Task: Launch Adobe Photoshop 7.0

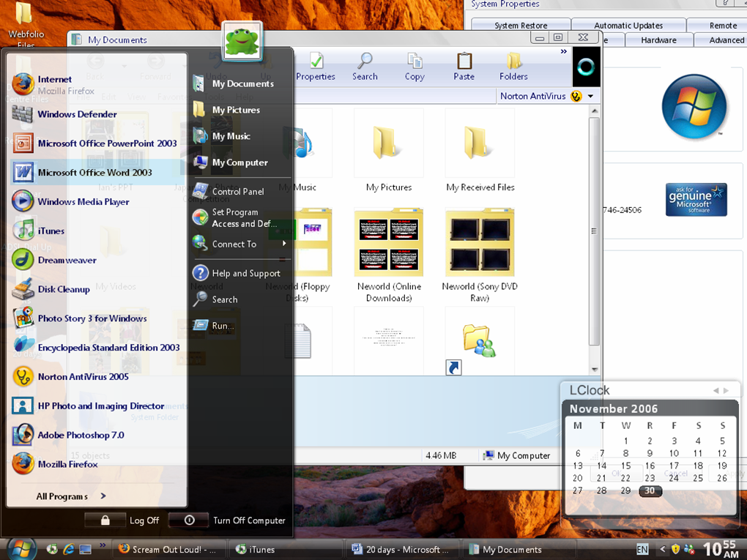Action: [67, 435]
